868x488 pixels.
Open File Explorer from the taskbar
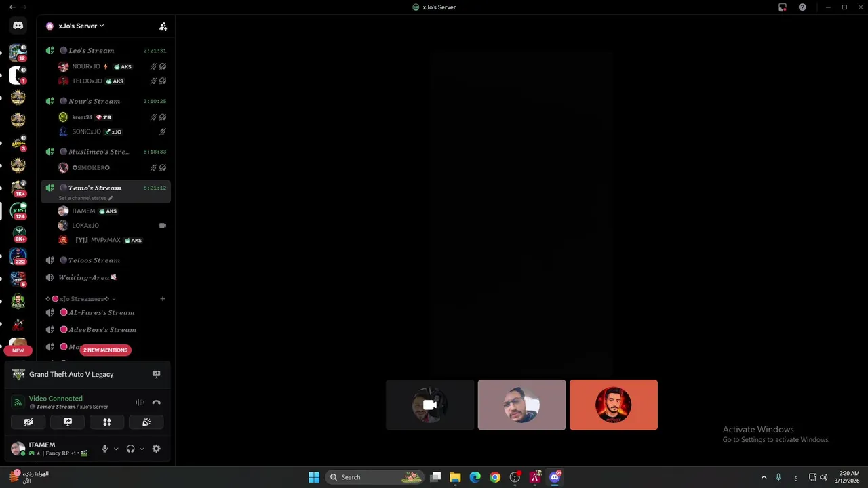pyautogui.click(x=455, y=477)
